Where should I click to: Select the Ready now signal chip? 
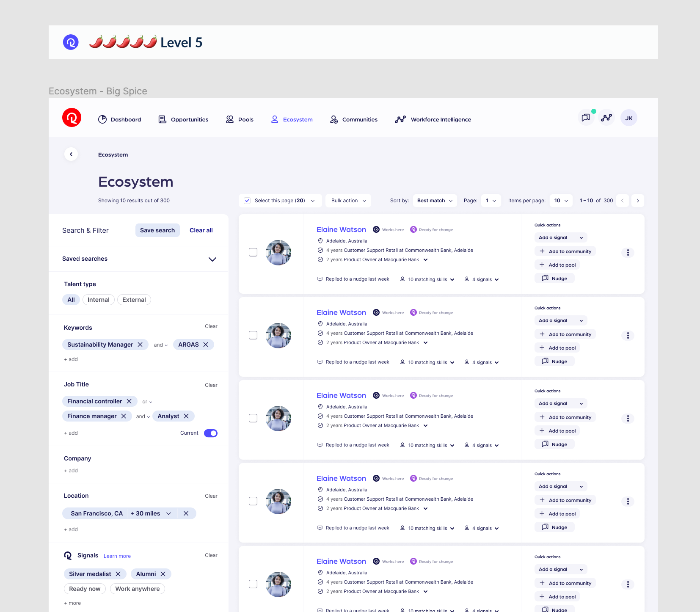point(85,589)
